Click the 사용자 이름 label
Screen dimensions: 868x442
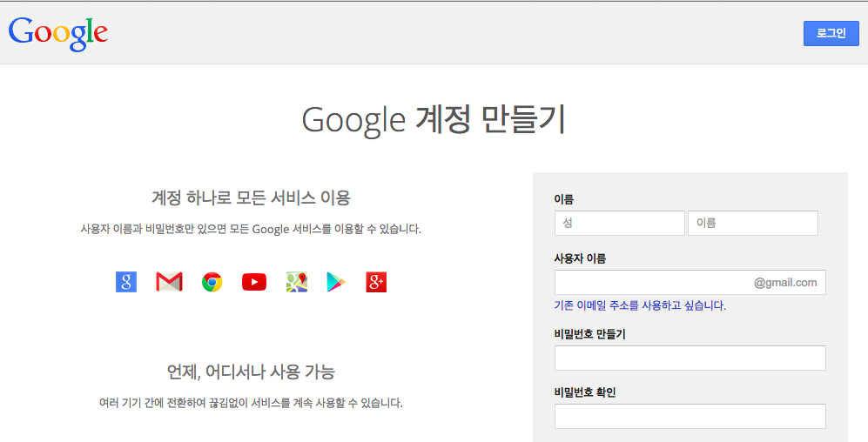pyautogui.click(x=580, y=258)
